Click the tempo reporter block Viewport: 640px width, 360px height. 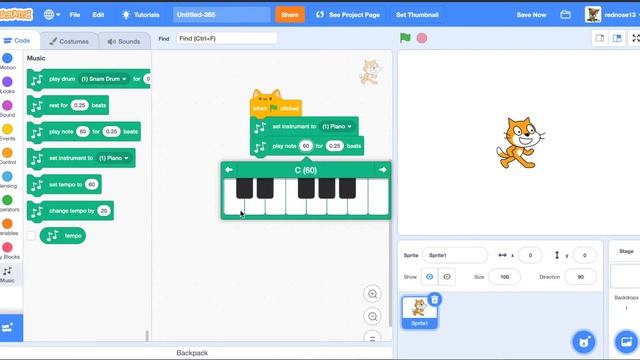click(x=63, y=236)
